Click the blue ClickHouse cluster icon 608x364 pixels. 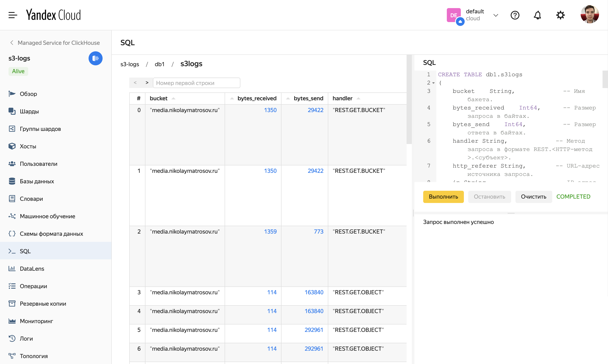[96, 58]
